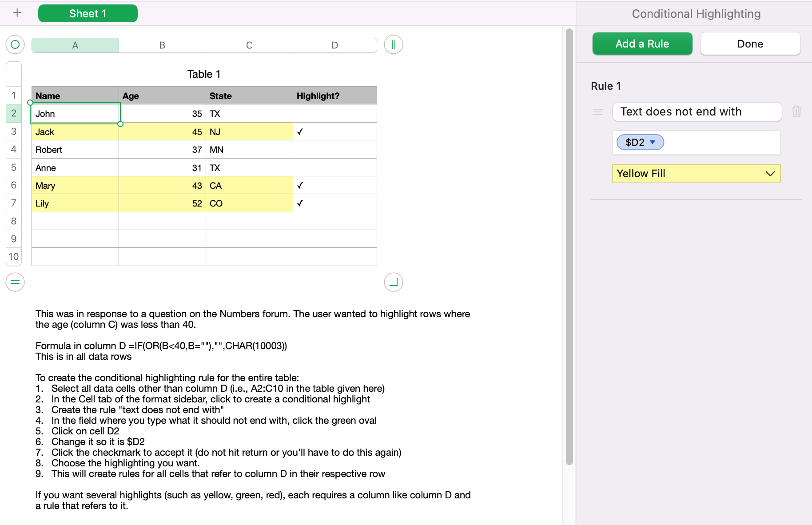Viewport: 812px width, 525px height.
Task: Click the Add a Rule button
Action: pyautogui.click(x=642, y=44)
